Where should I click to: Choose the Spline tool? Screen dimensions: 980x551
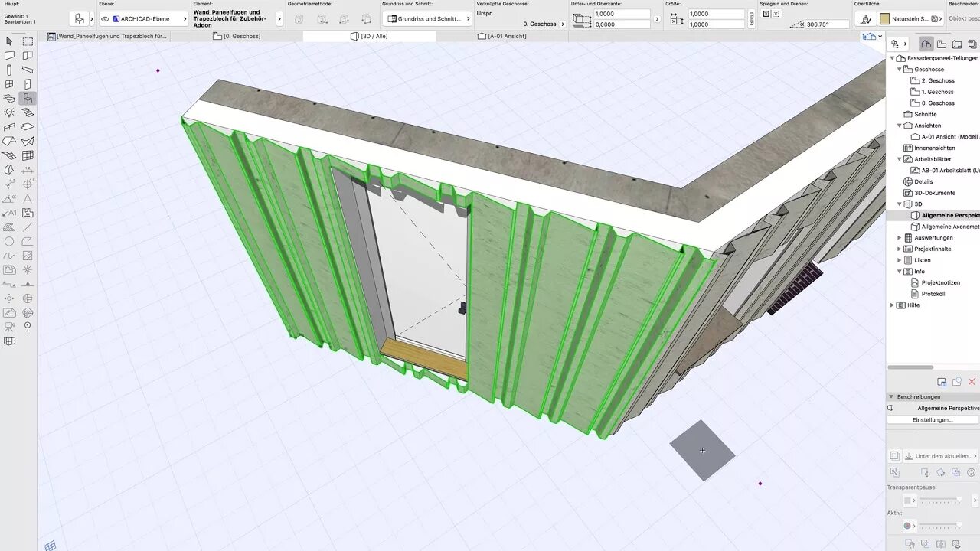9,256
